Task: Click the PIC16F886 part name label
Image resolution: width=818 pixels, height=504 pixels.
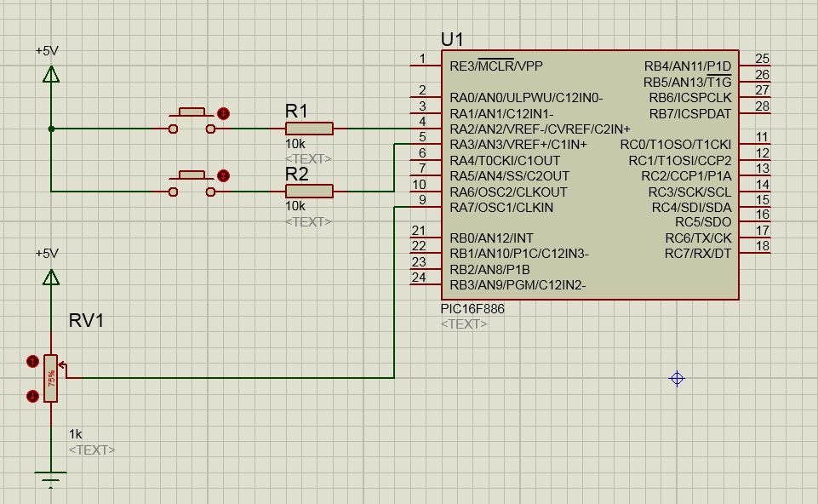Action: click(x=472, y=309)
